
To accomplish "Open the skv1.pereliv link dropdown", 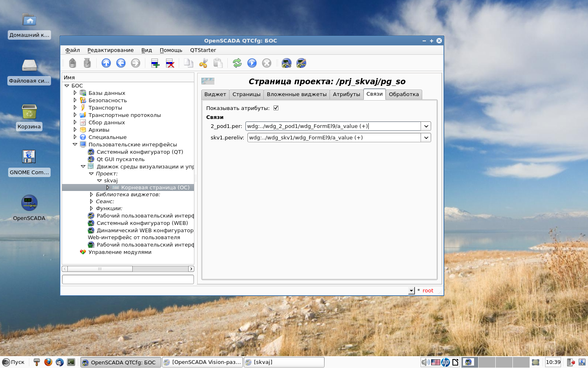I will click(x=426, y=138).
